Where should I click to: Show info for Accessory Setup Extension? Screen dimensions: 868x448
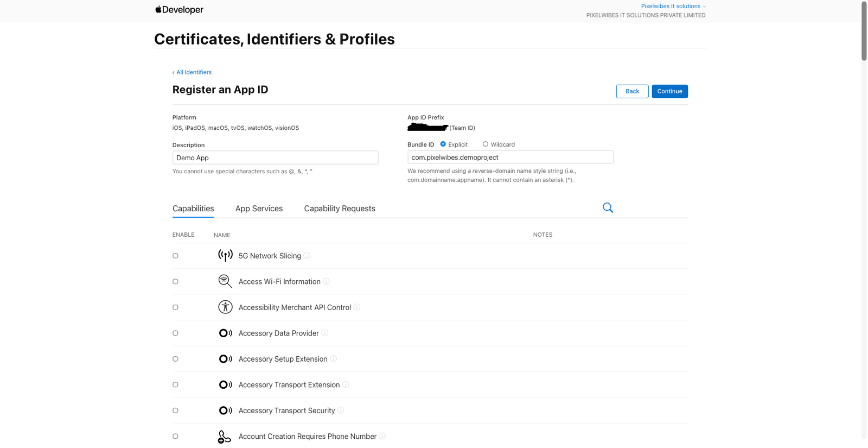(x=334, y=359)
